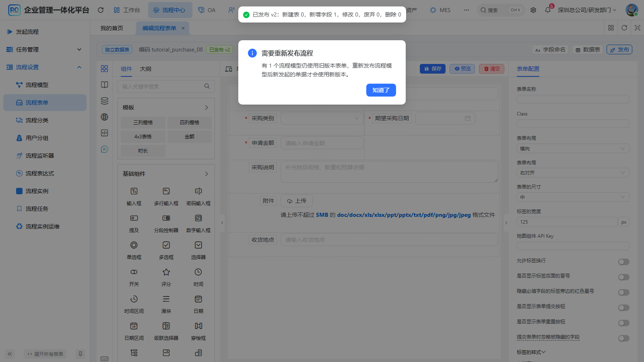This screenshot has width=644, height=362.
Task: Toggle 隐藏必填字段的标签旁边的红色星号 switch
Action: point(623,292)
